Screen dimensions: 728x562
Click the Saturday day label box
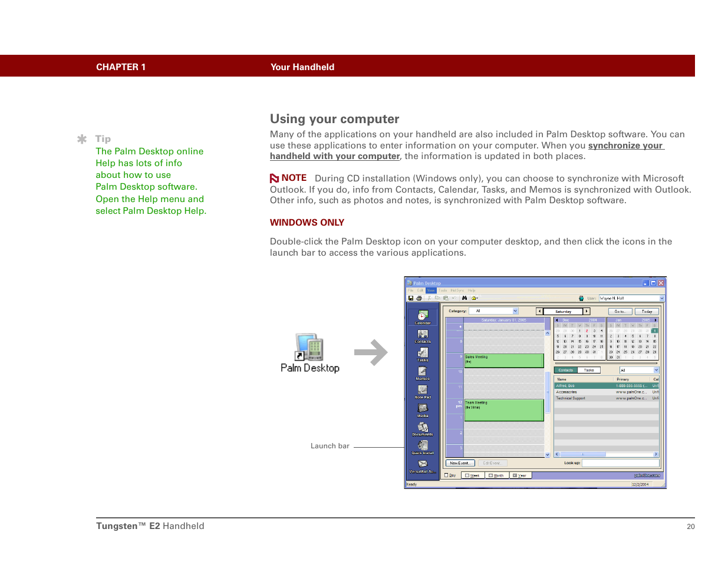(563, 311)
